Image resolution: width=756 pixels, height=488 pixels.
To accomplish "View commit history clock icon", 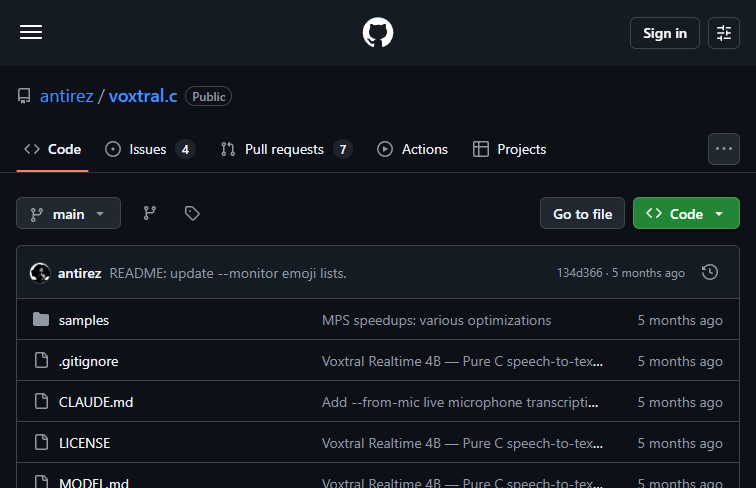I will tap(710, 272).
